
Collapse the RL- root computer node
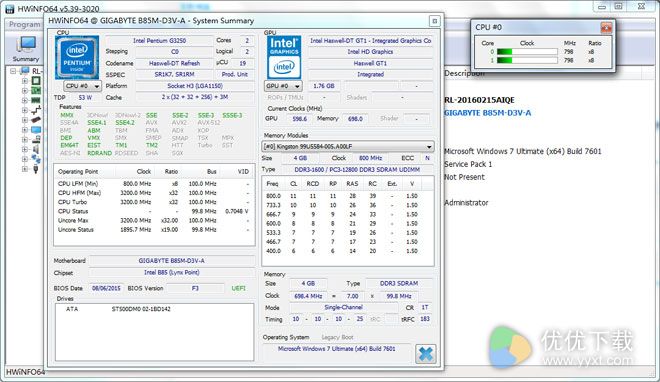pos(13,71)
